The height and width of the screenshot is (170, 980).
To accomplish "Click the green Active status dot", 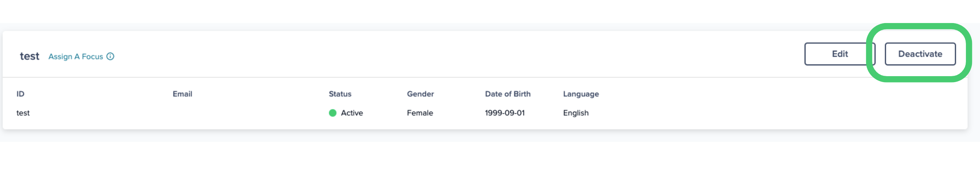I will 333,113.
